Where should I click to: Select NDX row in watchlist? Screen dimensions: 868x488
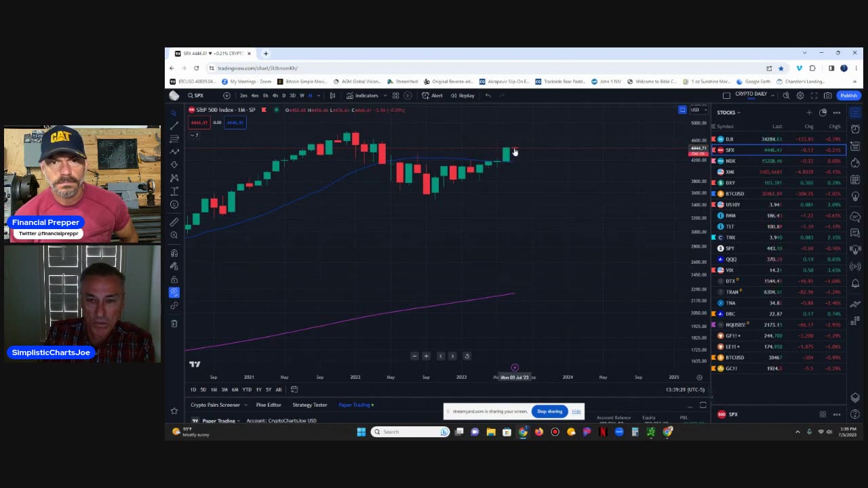pyautogui.click(x=778, y=161)
